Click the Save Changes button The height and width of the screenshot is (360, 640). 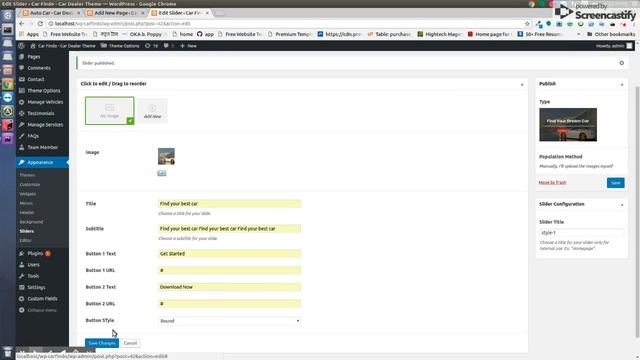point(102,343)
